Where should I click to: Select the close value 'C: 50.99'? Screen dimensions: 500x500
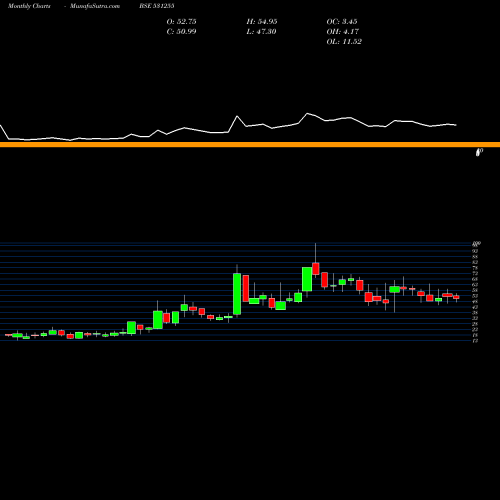click(x=182, y=32)
